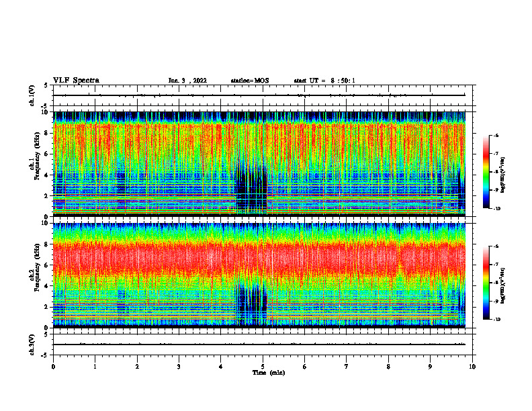The width and height of the screenshot is (532, 411).
Task: Click time axis tick label "4"
Action: pos(220,367)
